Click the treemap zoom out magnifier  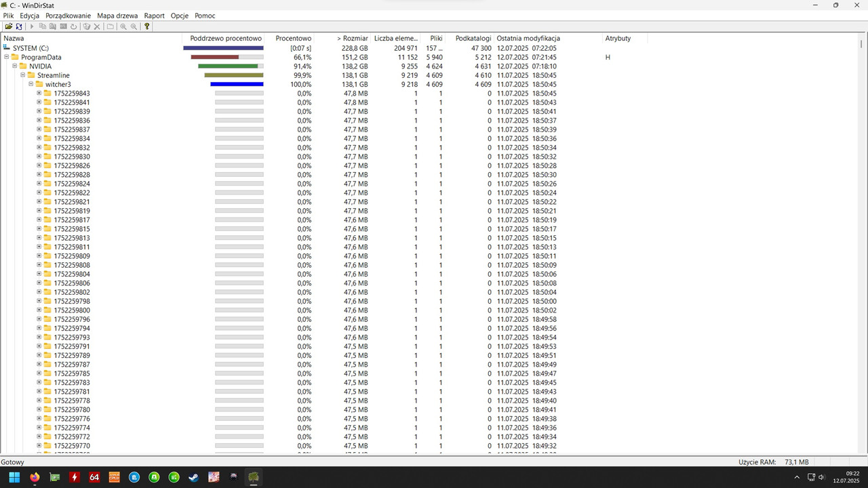[x=134, y=26]
